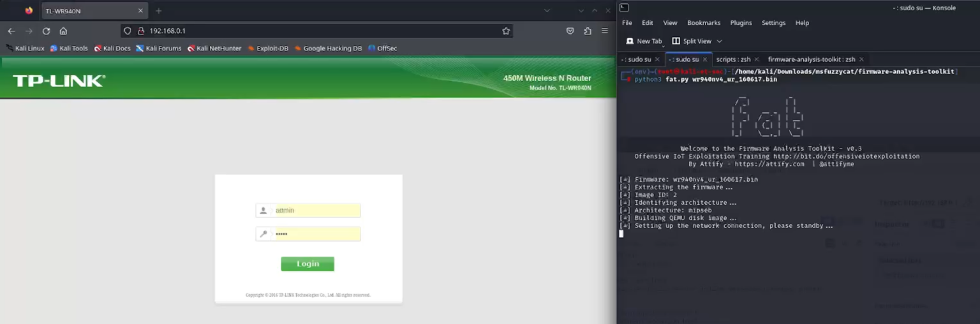Click the tracking protection shield icon

(128, 31)
